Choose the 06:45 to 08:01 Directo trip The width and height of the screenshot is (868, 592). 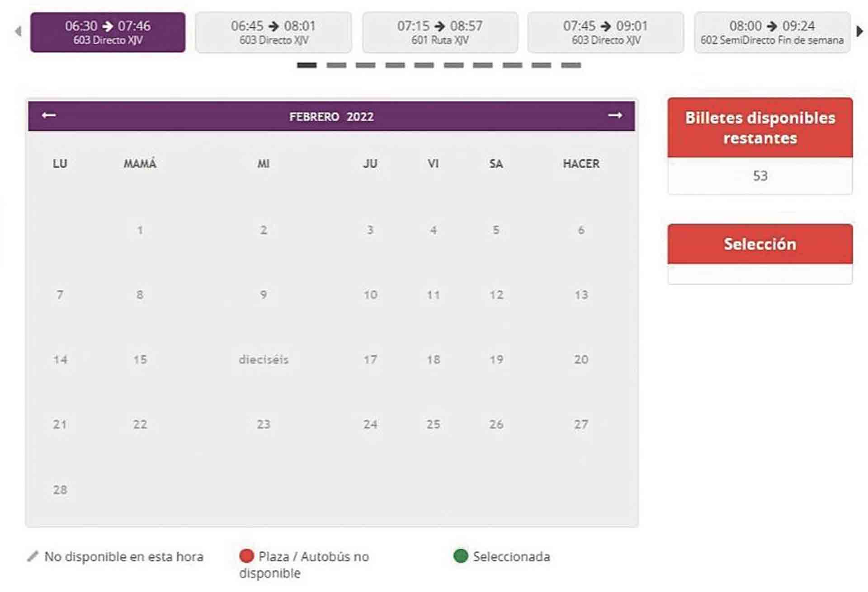coord(274,32)
